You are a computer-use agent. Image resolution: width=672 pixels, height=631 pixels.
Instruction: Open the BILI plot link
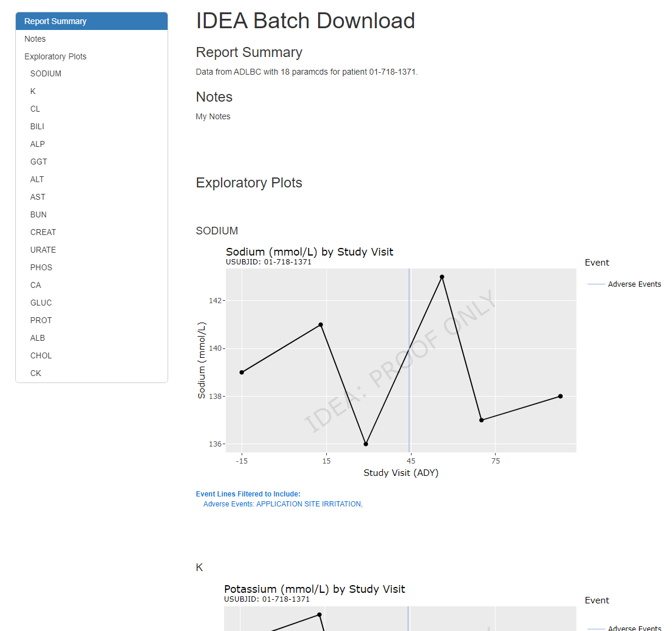click(x=91, y=126)
